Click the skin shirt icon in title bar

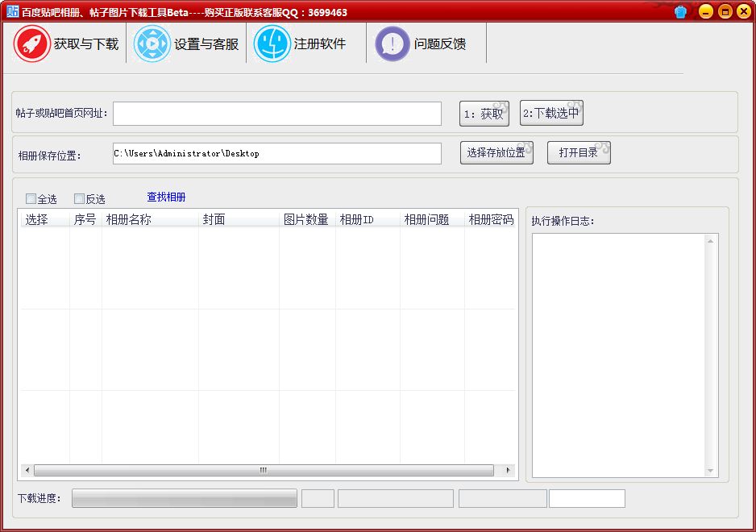tap(681, 11)
